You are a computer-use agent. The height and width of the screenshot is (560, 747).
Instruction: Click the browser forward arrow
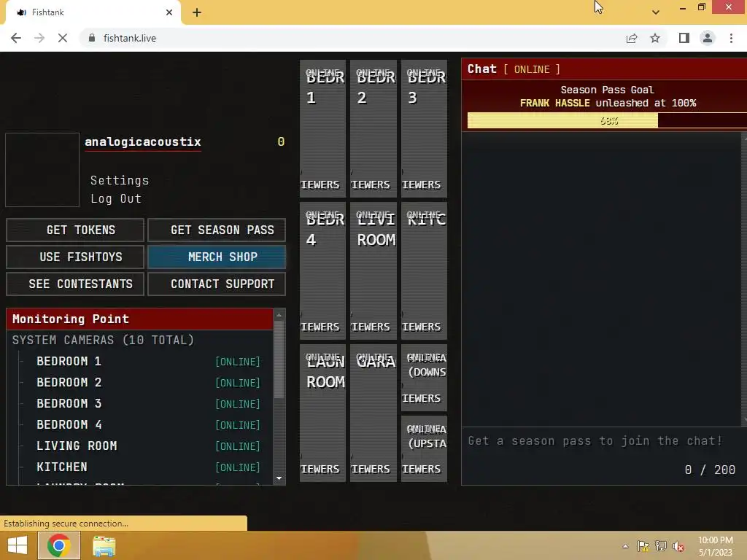click(x=39, y=38)
